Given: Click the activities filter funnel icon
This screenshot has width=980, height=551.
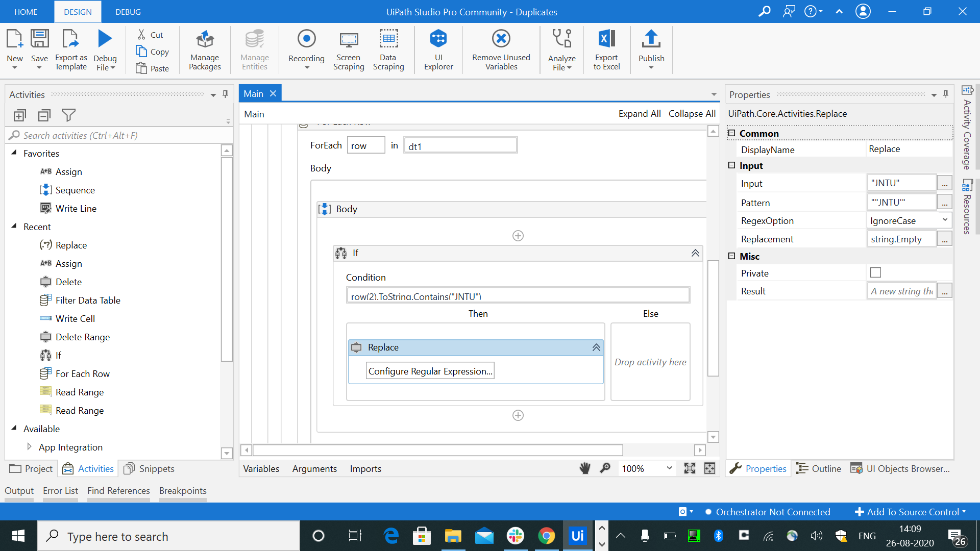Looking at the screenshot, I should coord(68,115).
